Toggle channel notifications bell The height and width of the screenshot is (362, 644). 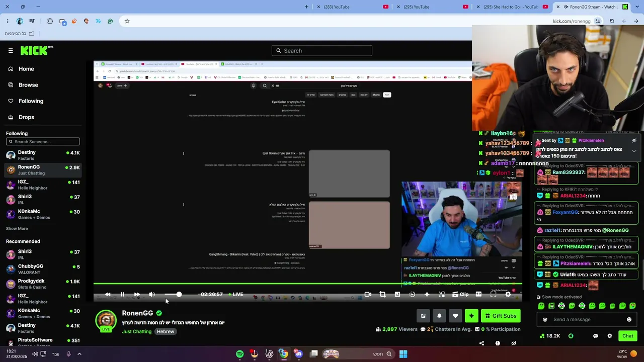[439, 316]
